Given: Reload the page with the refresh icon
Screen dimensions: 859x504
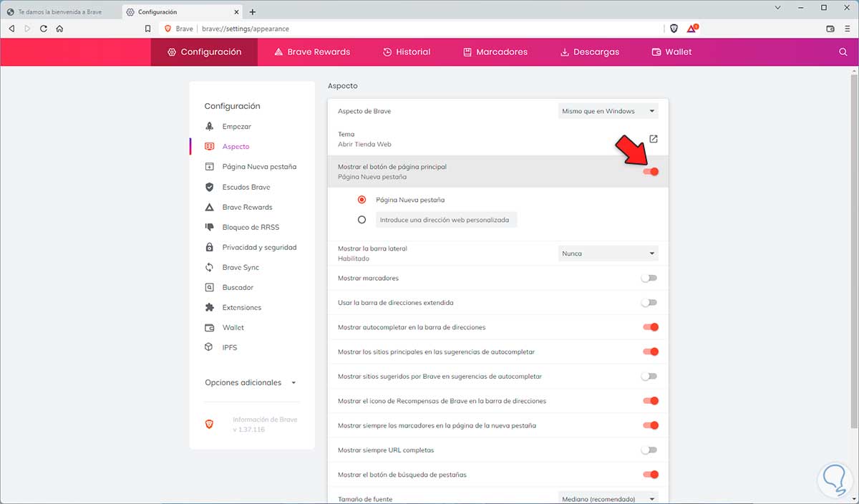Looking at the screenshot, I should pos(44,29).
